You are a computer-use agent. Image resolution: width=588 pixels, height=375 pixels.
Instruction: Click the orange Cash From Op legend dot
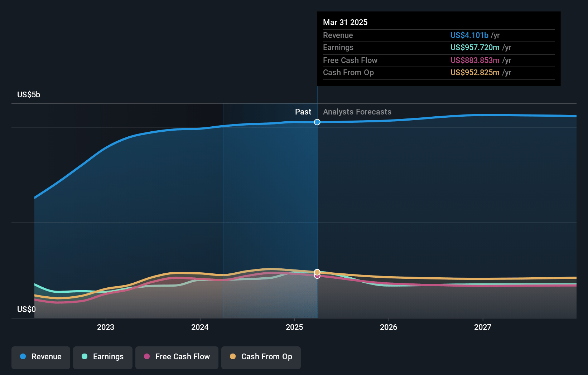[233, 356]
